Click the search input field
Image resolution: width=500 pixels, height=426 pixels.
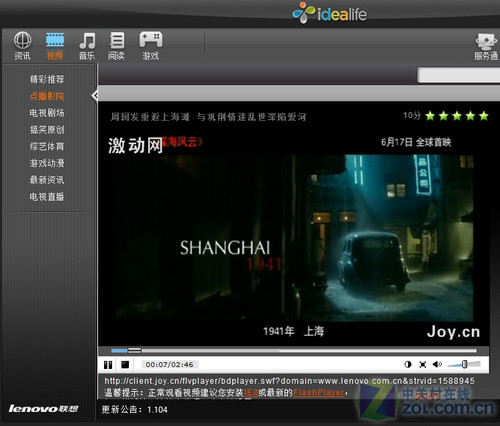coord(459,75)
